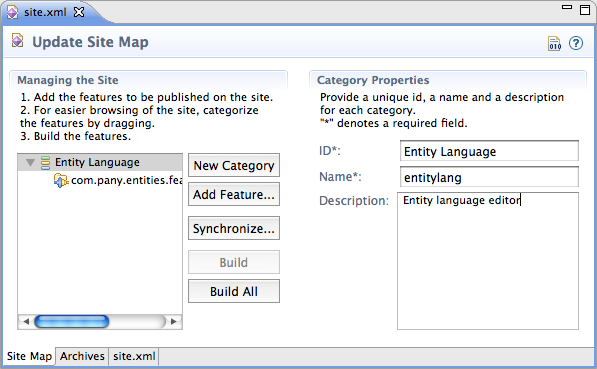This screenshot has height=369, width=597.
Task: Minimize the editor pane
Action: [x=567, y=7]
